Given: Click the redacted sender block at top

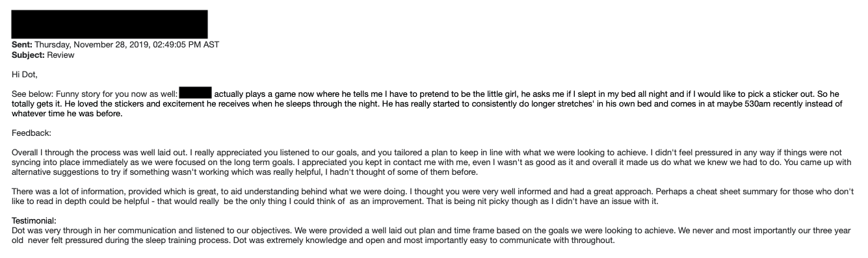Looking at the screenshot, I should (109, 24).
